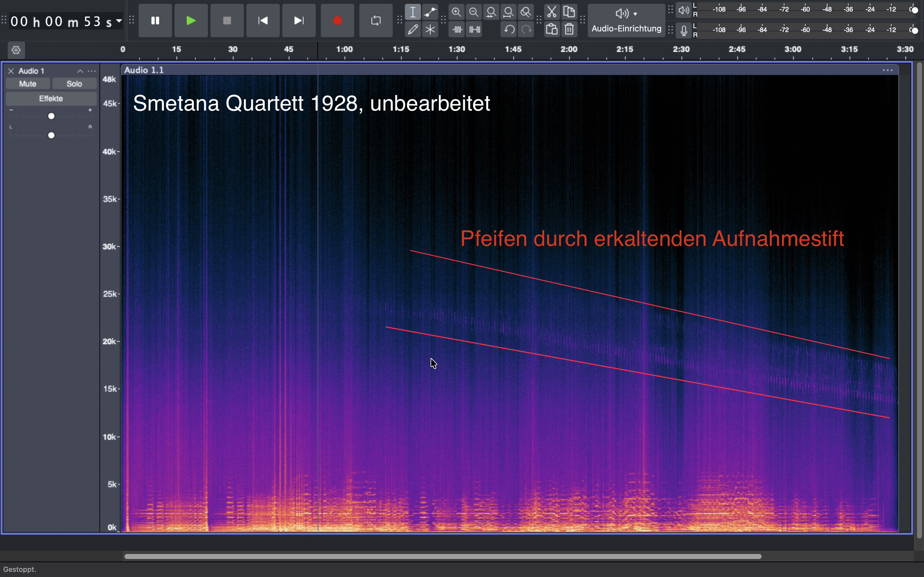
Task: Toggle Mute on Audio 1 track
Action: (x=28, y=84)
